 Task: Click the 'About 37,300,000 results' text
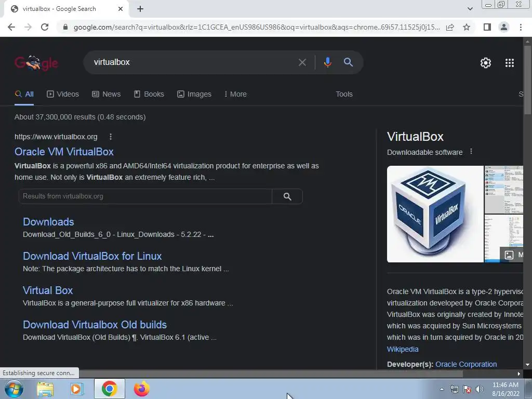coord(79,117)
